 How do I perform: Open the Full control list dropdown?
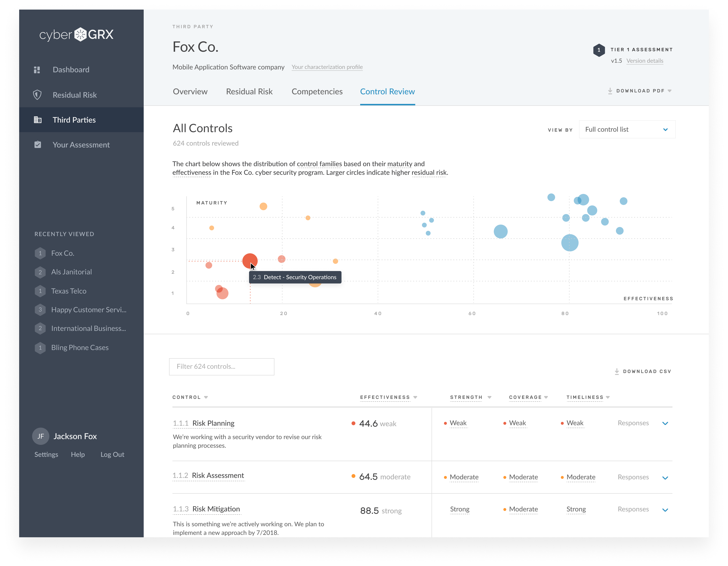pyautogui.click(x=627, y=129)
